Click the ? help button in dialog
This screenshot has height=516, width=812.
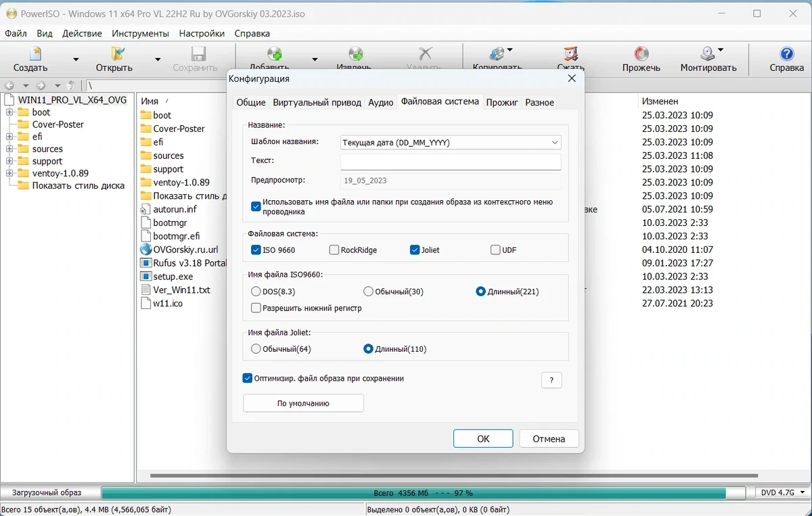click(x=551, y=380)
